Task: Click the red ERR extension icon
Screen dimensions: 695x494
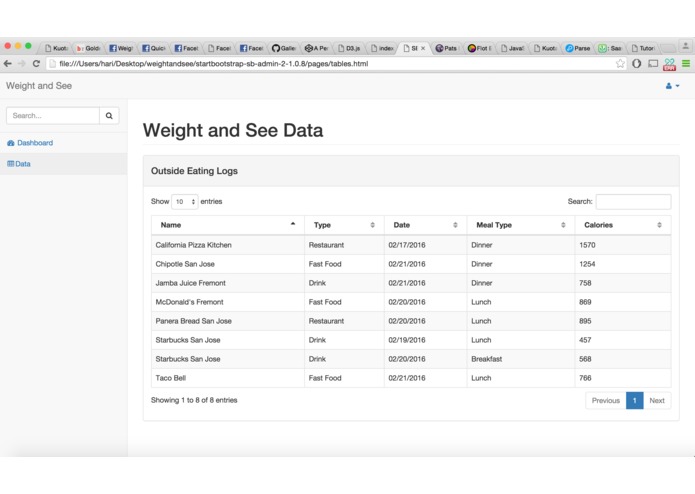Action: point(669,65)
